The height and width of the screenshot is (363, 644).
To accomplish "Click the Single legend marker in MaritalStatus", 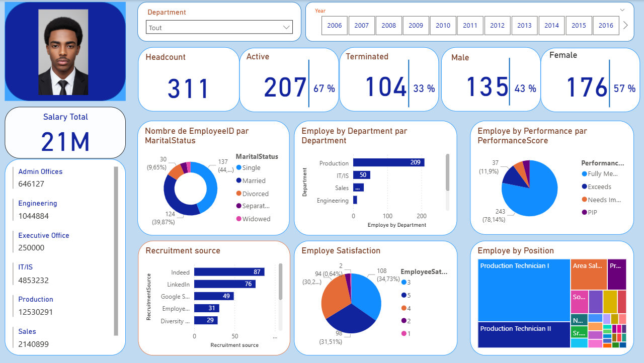I will pos(238,167).
